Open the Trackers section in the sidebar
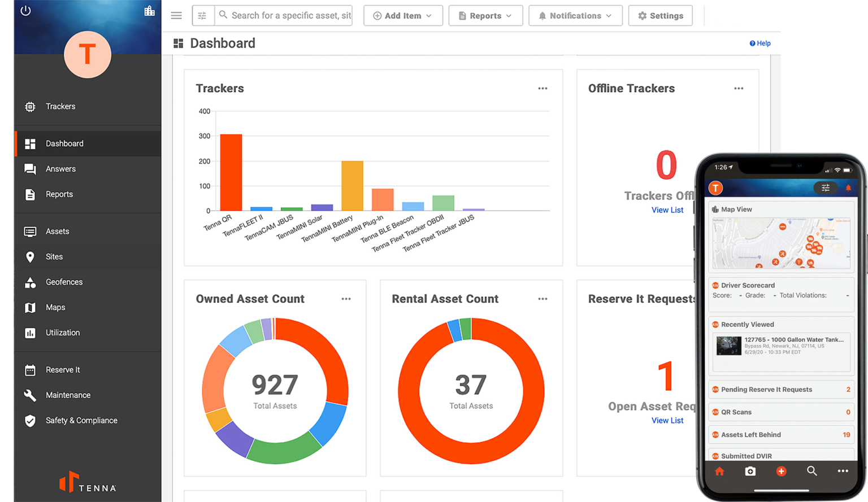Screen dimensions: 868x502 coord(60,106)
